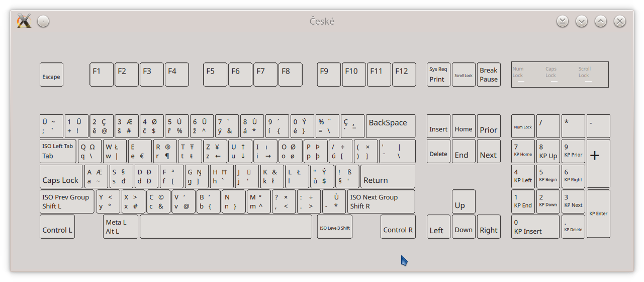Screen dimensions: 644x282
Task: Click the downward chevron title bar button
Action: [x=582, y=21]
